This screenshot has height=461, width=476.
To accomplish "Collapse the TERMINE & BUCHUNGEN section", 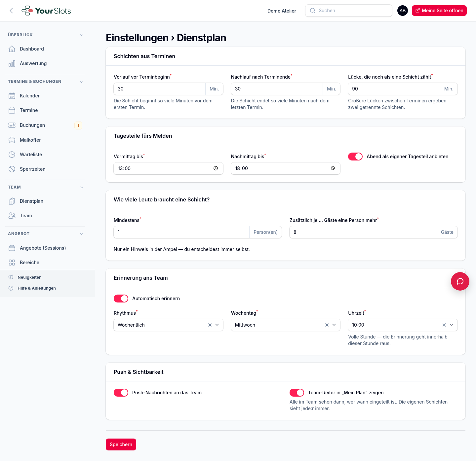I will point(82,82).
